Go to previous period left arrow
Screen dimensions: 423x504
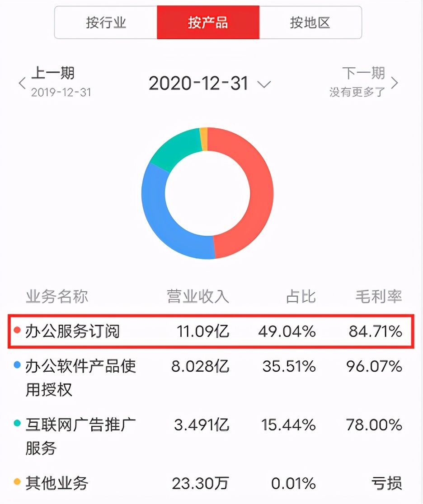tap(22, 83)
